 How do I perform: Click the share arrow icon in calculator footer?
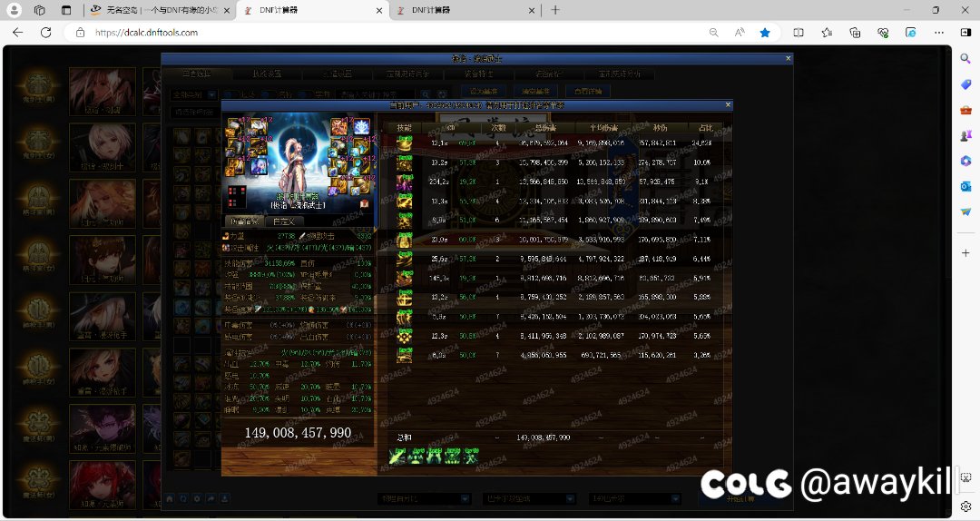tap(211, 498)
